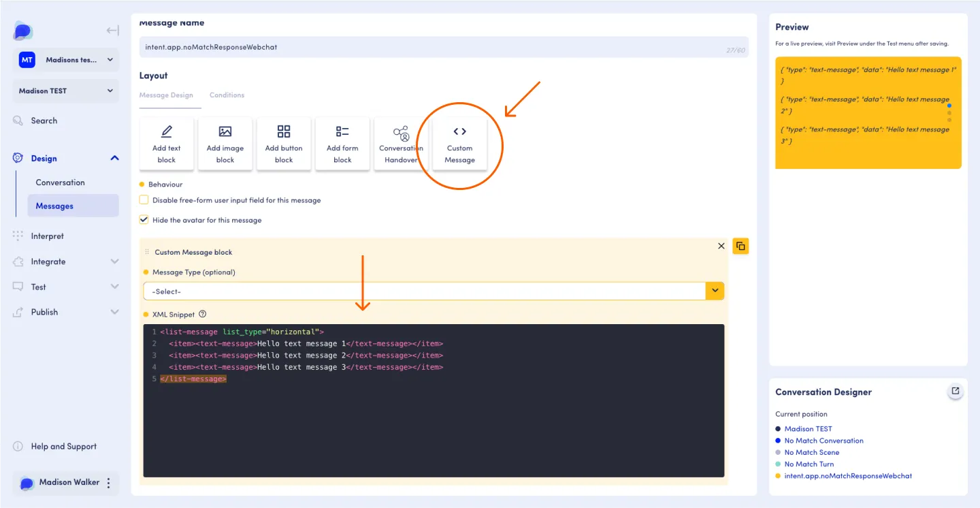Open Madison Walker three-dot menu
This screenshot has width=980, height=508.
(x=109, y=483)
